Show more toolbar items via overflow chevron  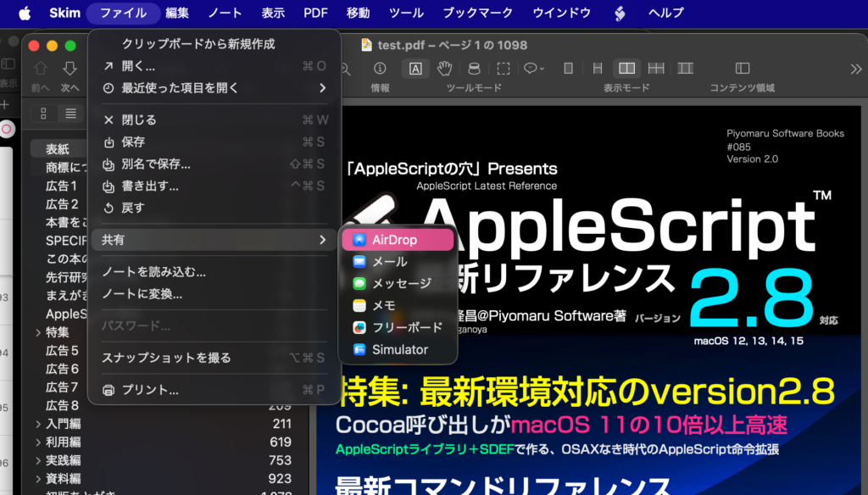tap(855, 69)
